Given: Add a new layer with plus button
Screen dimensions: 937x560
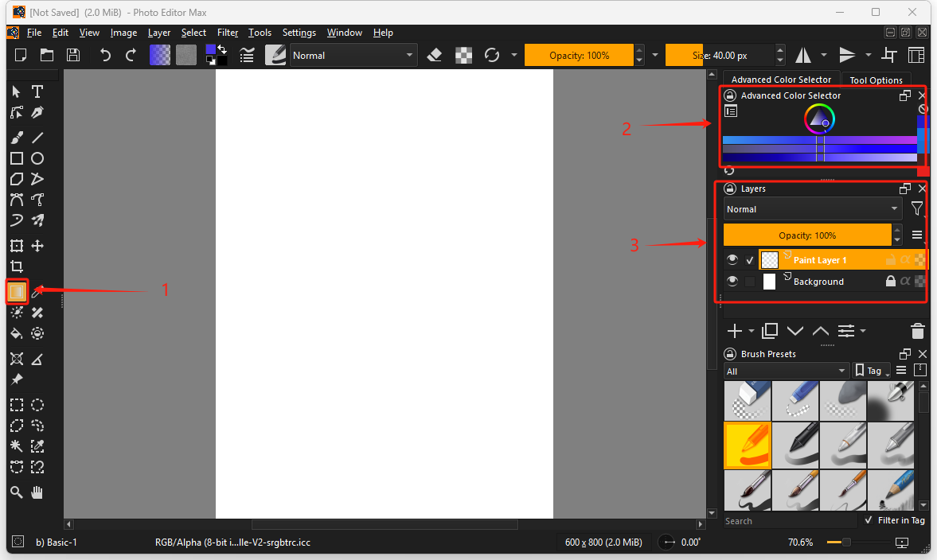Looking at the screenshot, I should (735, 331).
